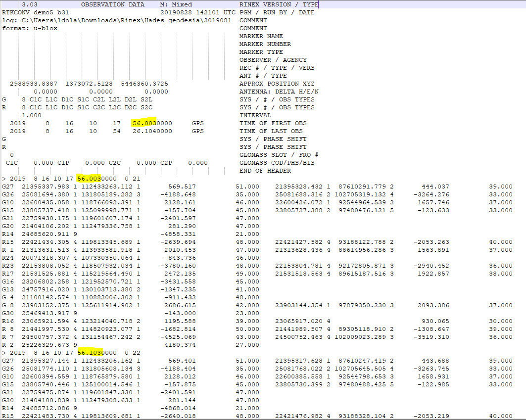This screenshot has height=420, width=526.
Task: Select the Z coordinate "5446360.3725"
Action: coord(144,84)
